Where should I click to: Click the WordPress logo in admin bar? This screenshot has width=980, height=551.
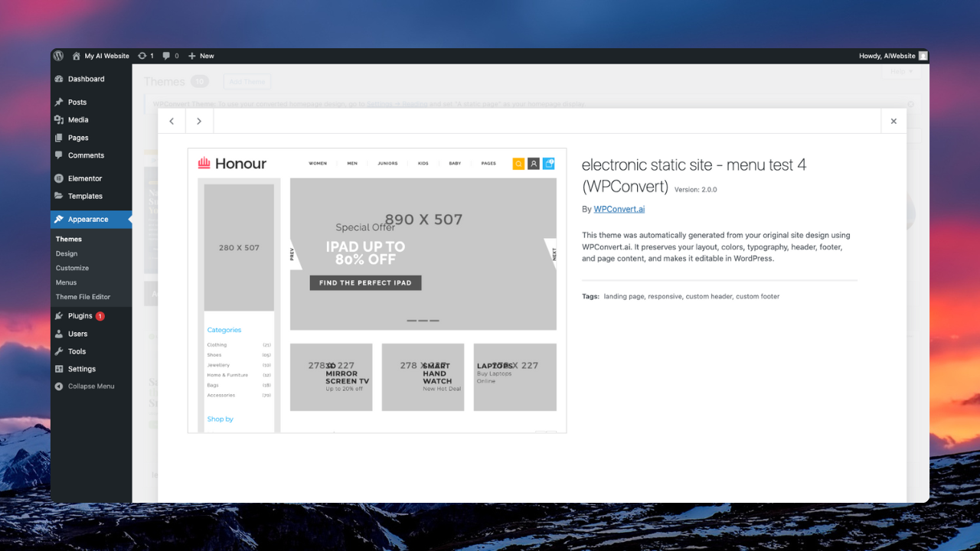59,56
